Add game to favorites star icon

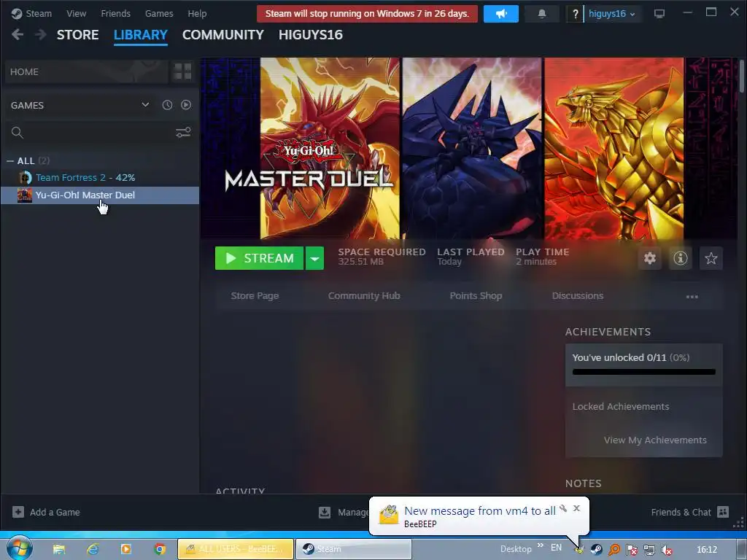coord(711,258)
